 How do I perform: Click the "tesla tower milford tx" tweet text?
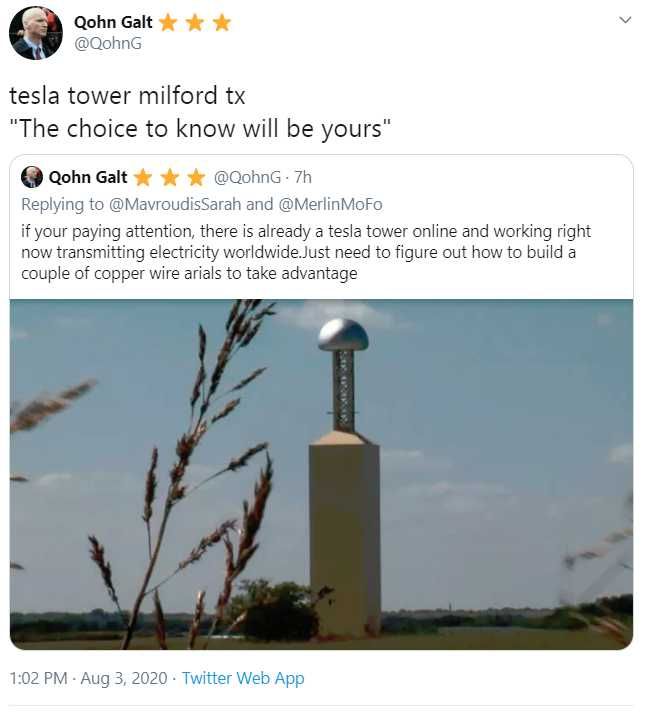click(x=127, y=96)
